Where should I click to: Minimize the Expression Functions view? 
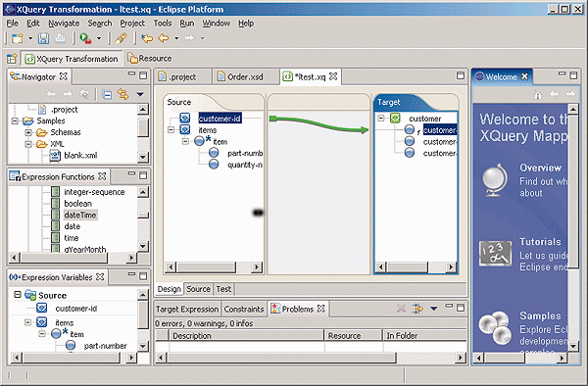pos(131,174)
